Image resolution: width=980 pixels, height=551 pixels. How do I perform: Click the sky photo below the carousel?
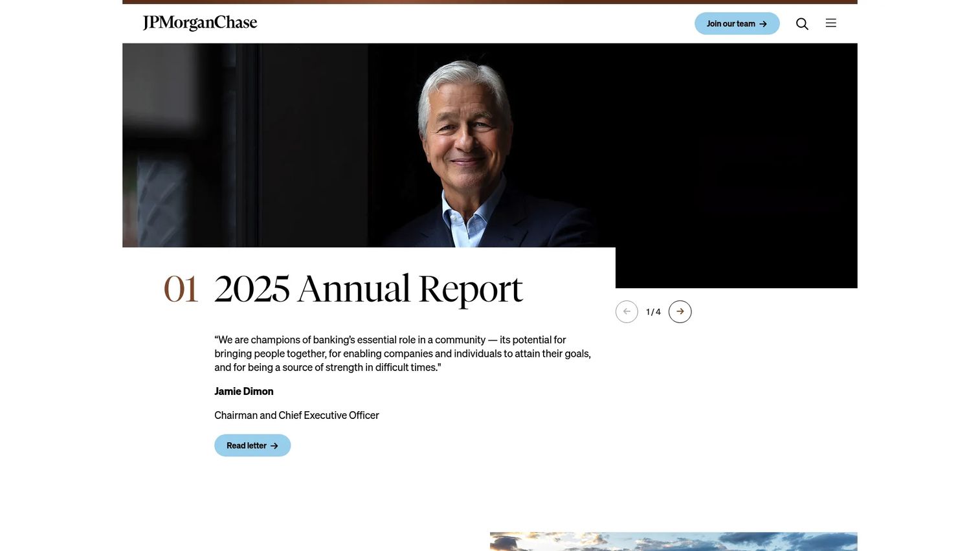pos(674,541)
